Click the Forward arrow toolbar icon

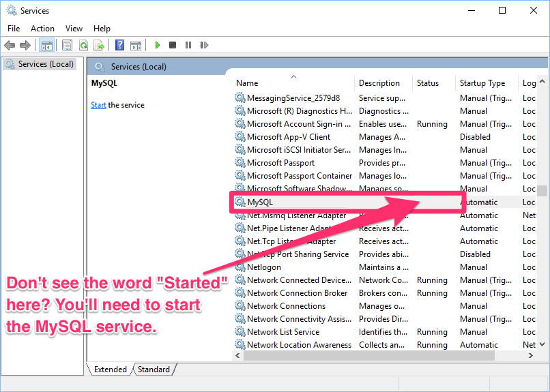25,45
